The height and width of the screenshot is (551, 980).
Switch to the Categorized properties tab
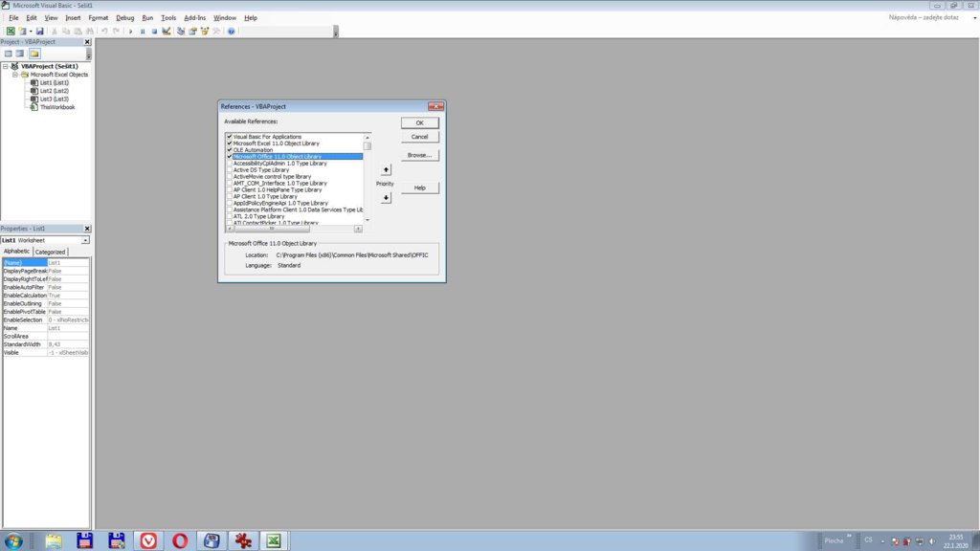pos(51,252)
